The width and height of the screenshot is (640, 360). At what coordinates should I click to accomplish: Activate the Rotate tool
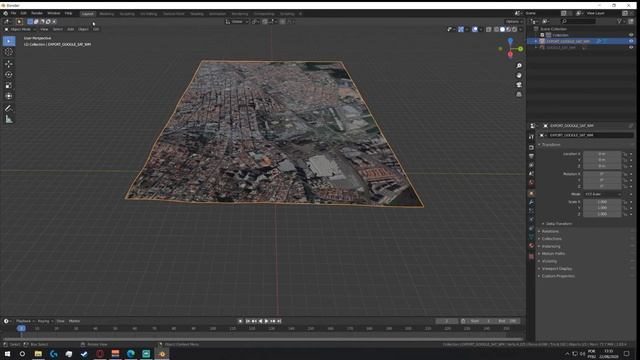click(x=9, y=75)
